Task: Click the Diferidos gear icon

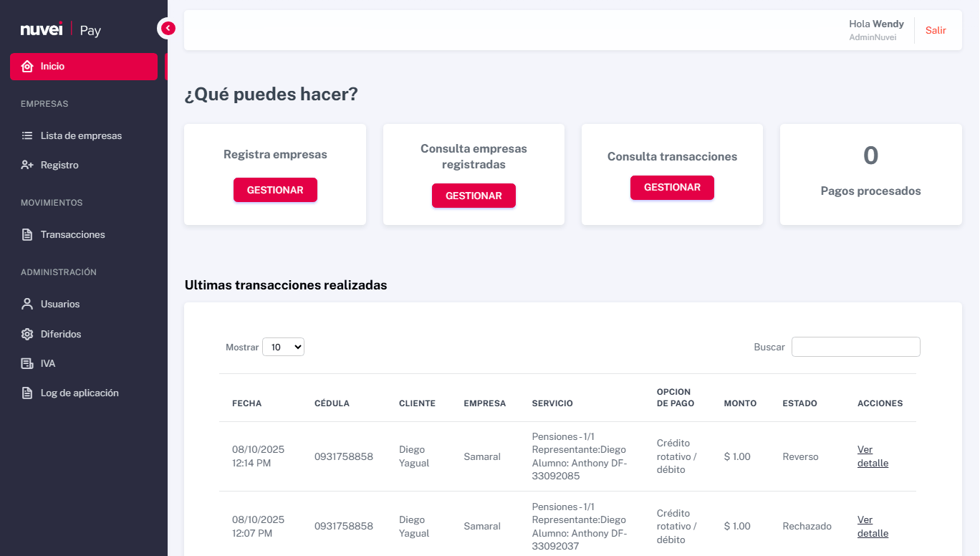Action: point(27,333)
